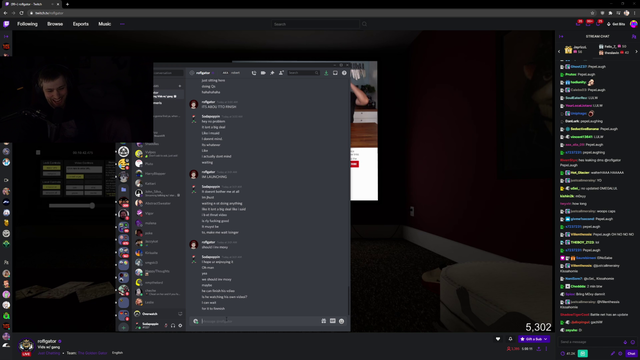Open the Discord gift picker
The height and width of the screenshot is (360, 640).
coord(324,321)
